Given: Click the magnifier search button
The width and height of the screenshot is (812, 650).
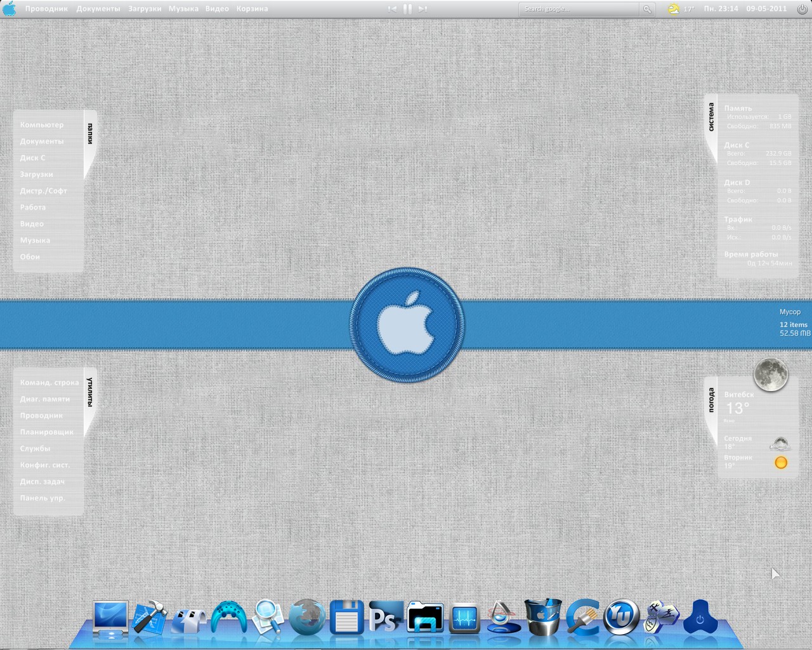Looking at the screenshot, I should pos(647,9).
